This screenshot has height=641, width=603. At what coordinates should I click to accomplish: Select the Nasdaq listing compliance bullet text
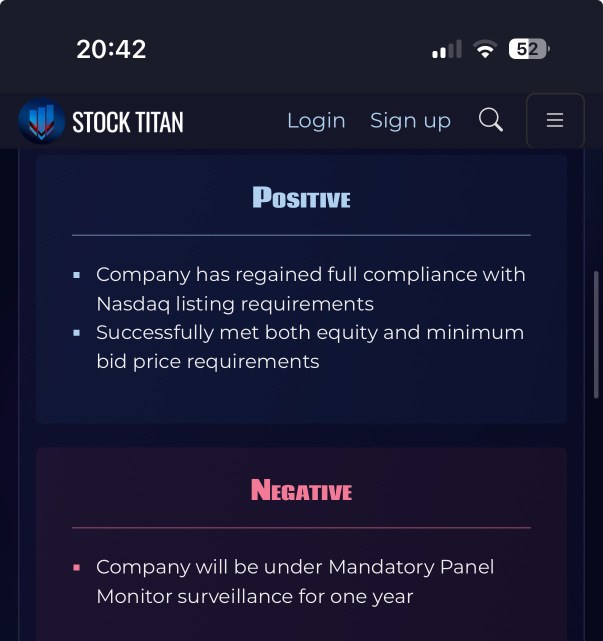click(311, 289)
